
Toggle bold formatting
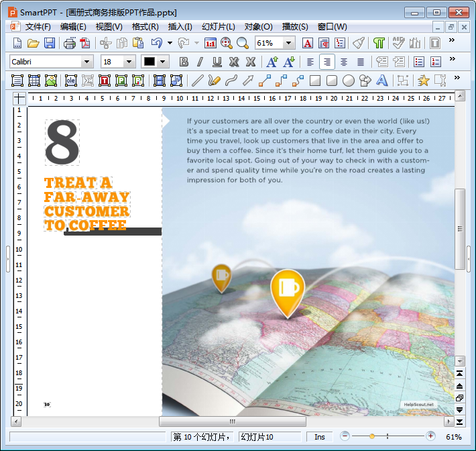[184, 62]
